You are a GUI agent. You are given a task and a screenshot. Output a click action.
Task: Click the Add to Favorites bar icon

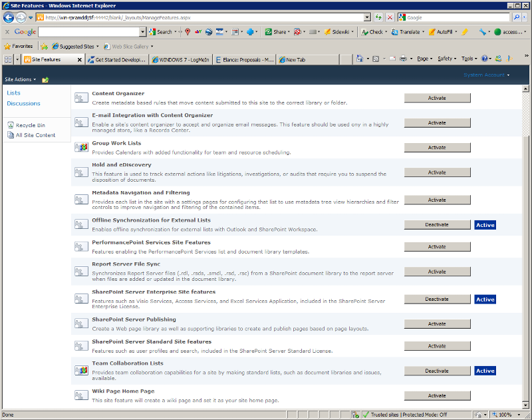click(x=44, y=46)
